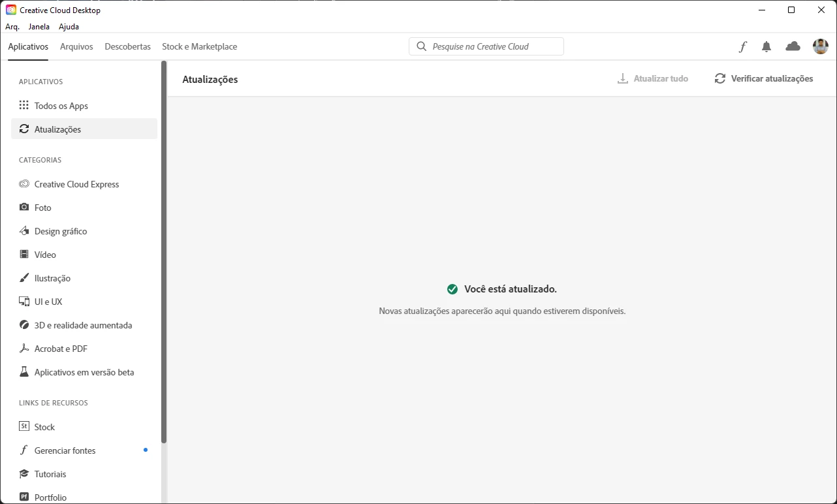
Task: Open the Janela menu
Action: click(x=39, y=27)
